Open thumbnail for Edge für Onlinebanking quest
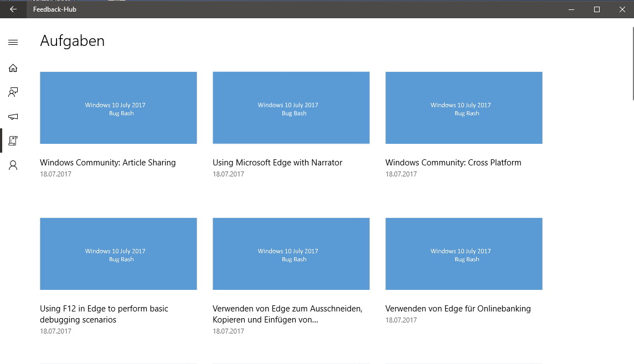 [464, 254]
